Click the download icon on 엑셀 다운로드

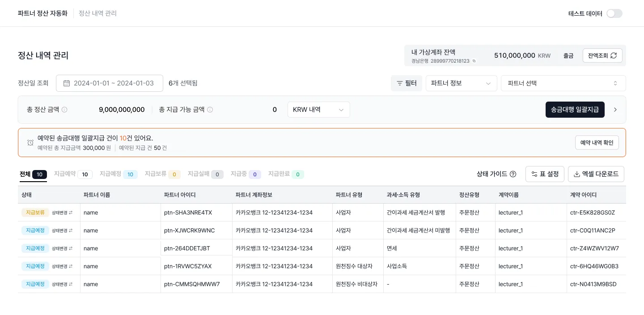click(x=576, y=174)
